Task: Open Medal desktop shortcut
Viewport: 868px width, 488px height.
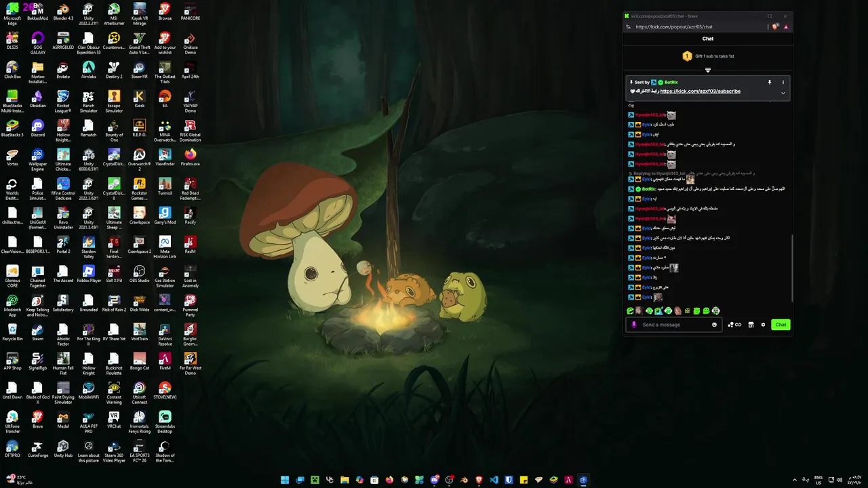Action: click(63, 419)
